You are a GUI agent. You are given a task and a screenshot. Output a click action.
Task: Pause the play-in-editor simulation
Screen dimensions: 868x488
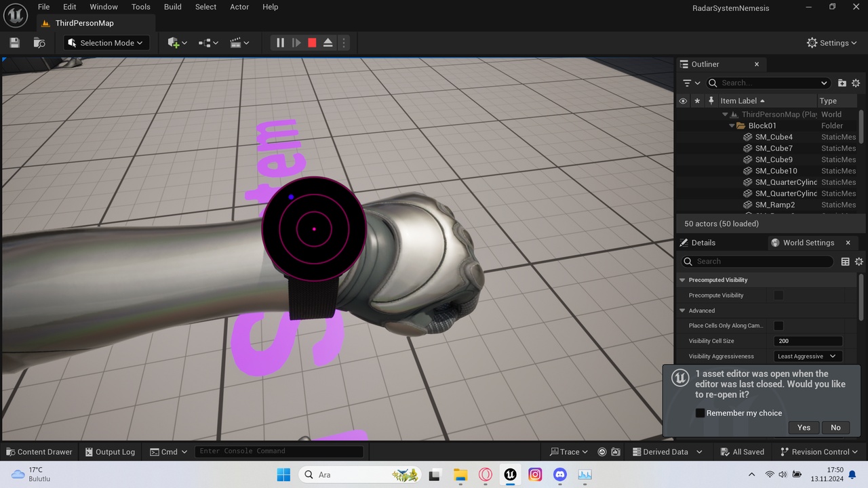(280, 43)
